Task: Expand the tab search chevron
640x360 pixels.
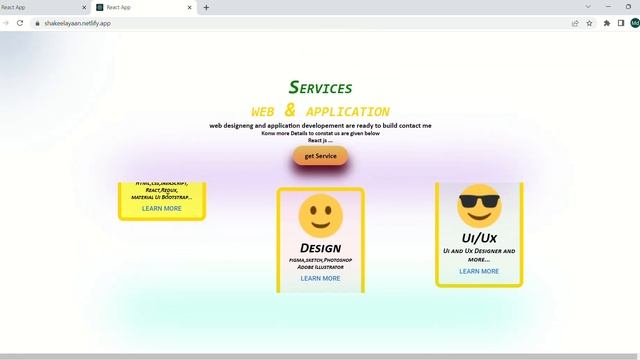Action: (x=588, y=7)
